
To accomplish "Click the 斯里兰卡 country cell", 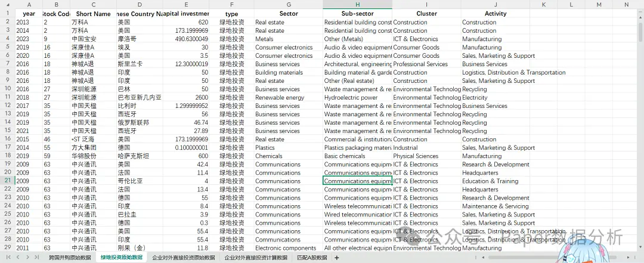I will click(140, 64).
